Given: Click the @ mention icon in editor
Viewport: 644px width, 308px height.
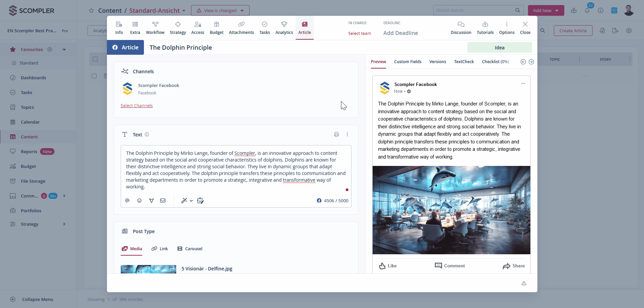Looking at the screenshot, I should (x=127, y=201).
